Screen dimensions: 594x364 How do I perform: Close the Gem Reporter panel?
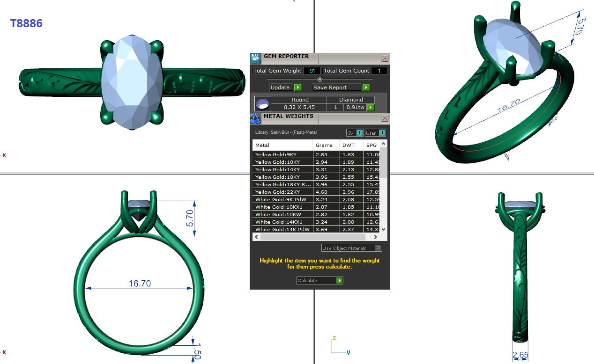click(385, 58)
